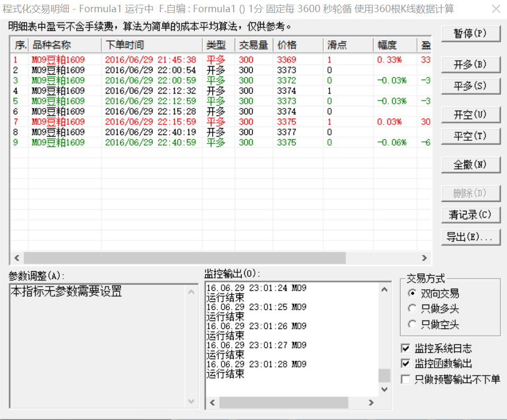Click price 3369 in row 1
Viewport: 507px width, 420px height.
[x=287, y=60]
